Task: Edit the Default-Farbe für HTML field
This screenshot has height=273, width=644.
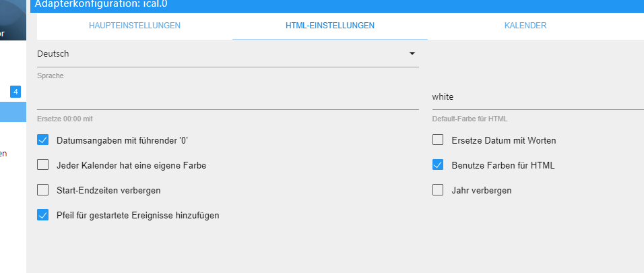Action: pos(538,98)
